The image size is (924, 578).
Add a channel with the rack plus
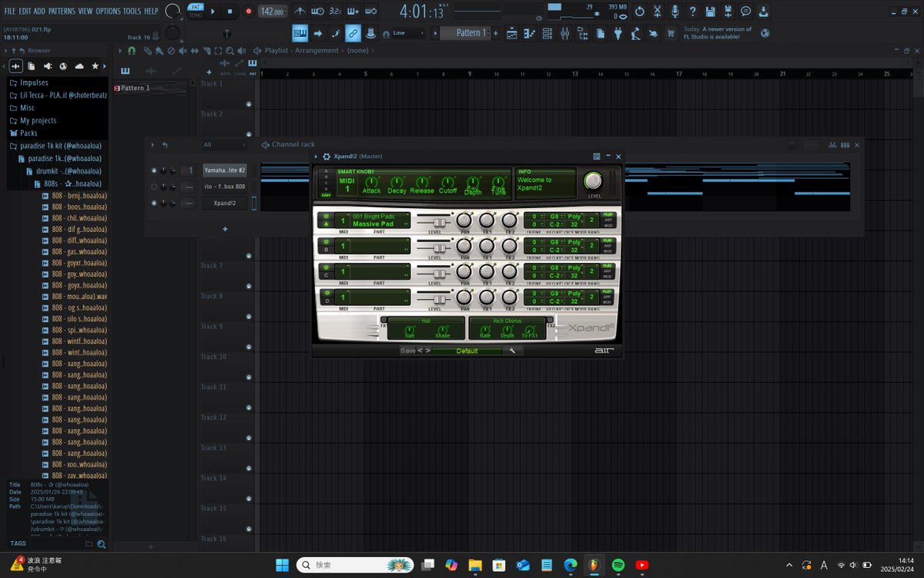pos(225,229)
